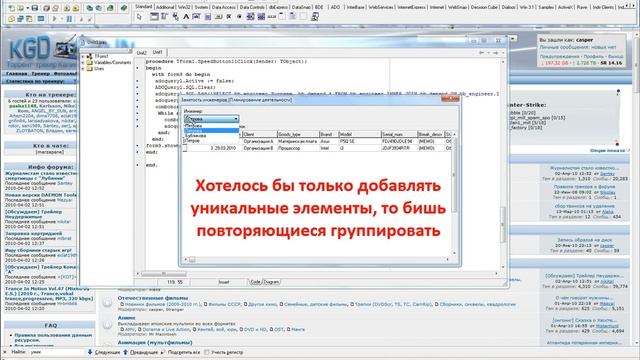
Task: Click the green Run arrow in the toolbar
Action: click(54, 19)
